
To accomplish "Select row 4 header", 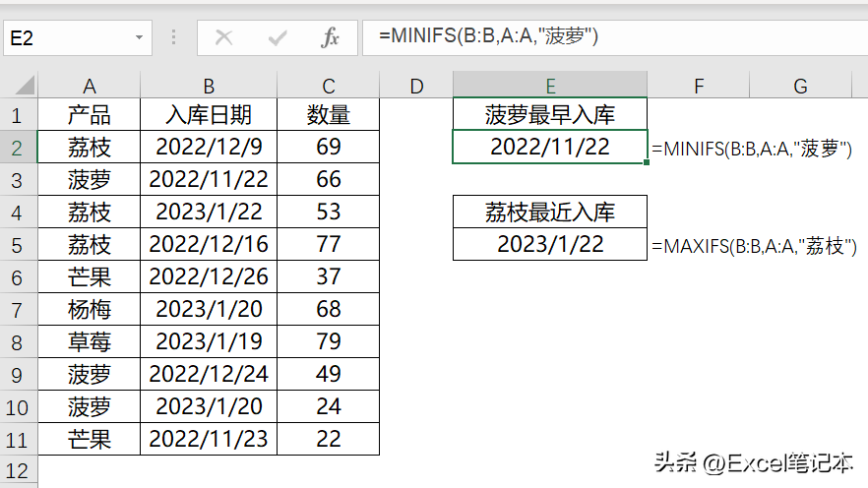I will pyautogui.click(x=19, y=213).
